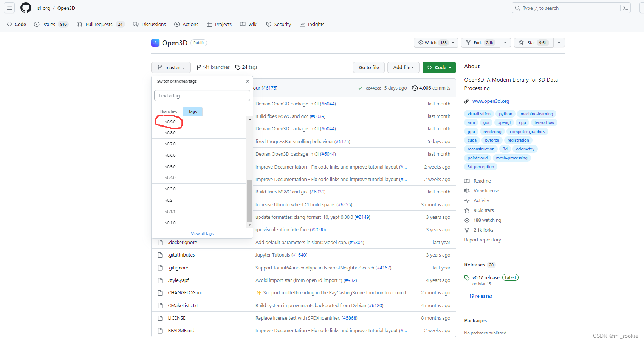Click the pointcloud topic tag

click(477, 158)
